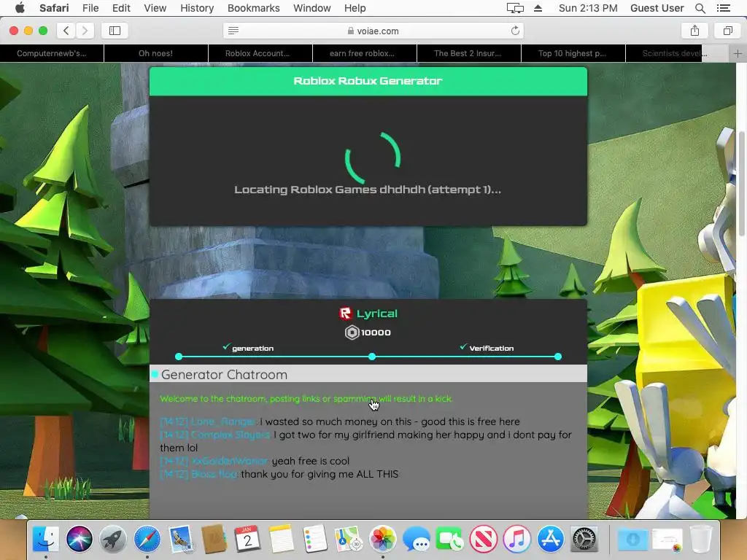
Task: Launch Siri from the Dock
Action: [x=79, y=539]
